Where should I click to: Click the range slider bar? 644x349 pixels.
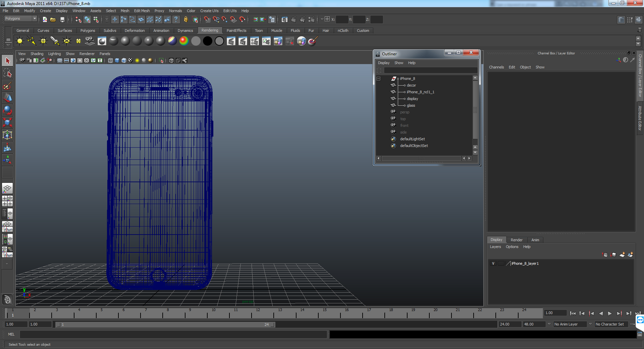[x=165, y=325]
